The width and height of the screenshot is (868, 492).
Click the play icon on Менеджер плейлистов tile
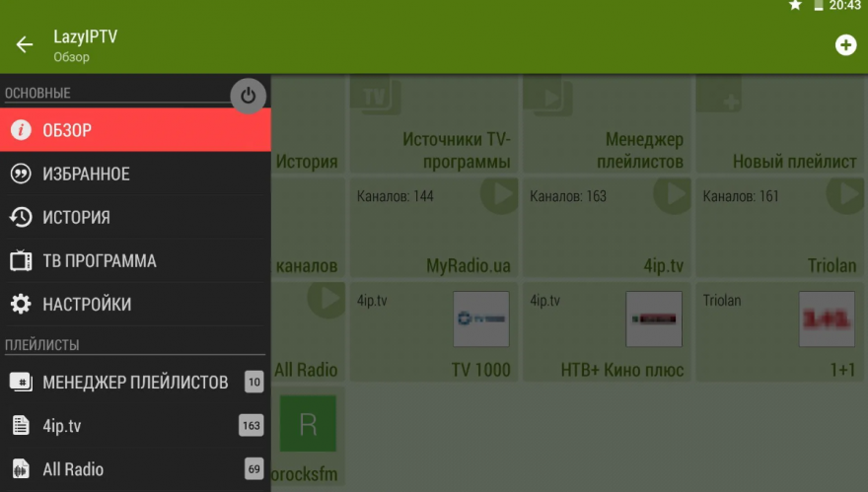548,97
